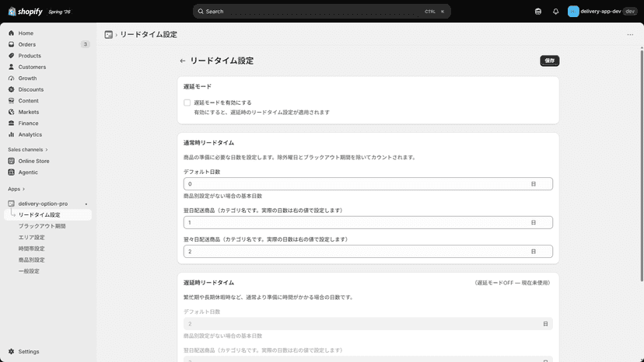
Task: Click the back arrow beside リードタイム設定
Action: point(182,61)
